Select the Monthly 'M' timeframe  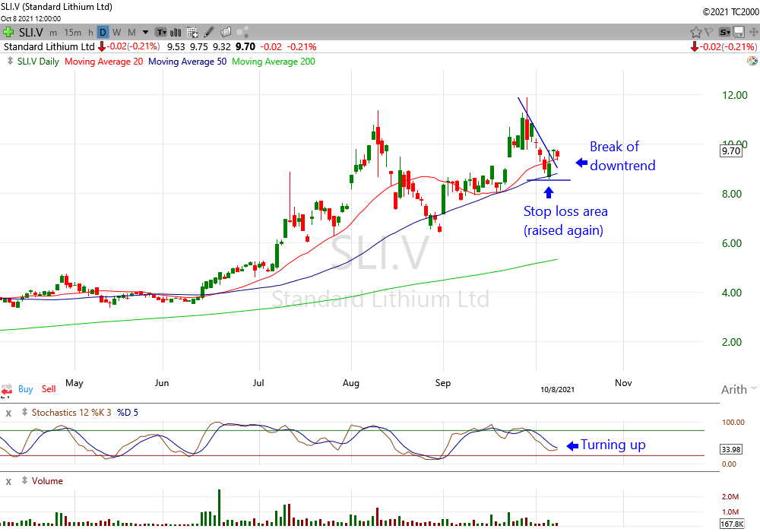(131, 33)
